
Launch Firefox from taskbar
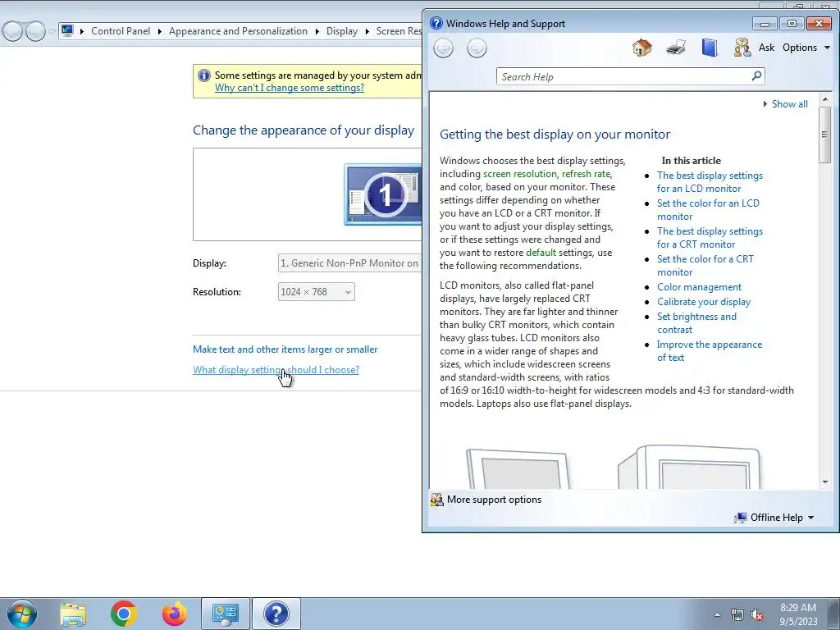pyautogui.click(x=175, y=614)
